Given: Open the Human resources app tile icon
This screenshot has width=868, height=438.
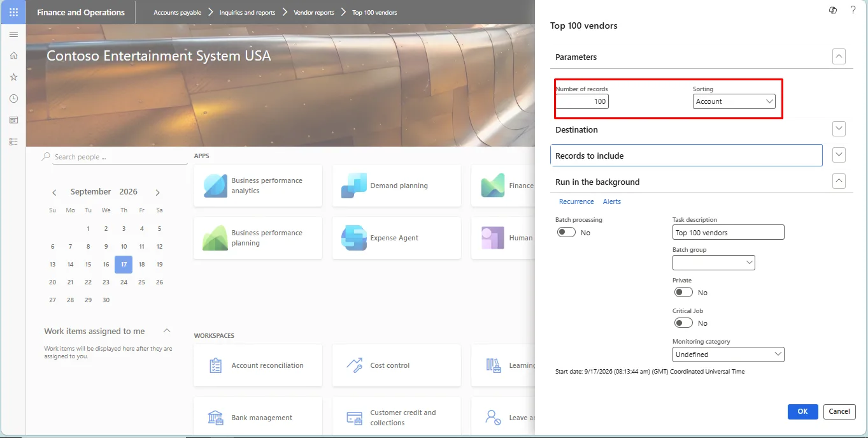Looking at the screenshot, I should click(x=493, y=238).
